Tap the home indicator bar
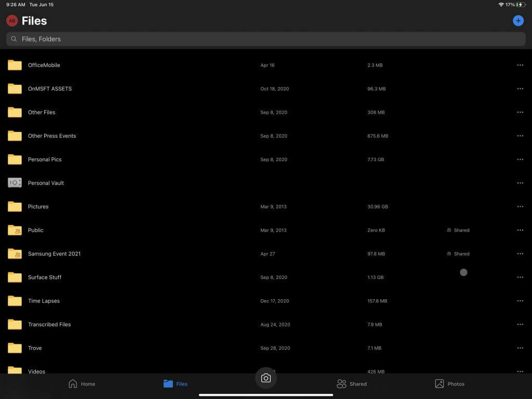 (265, 395)
